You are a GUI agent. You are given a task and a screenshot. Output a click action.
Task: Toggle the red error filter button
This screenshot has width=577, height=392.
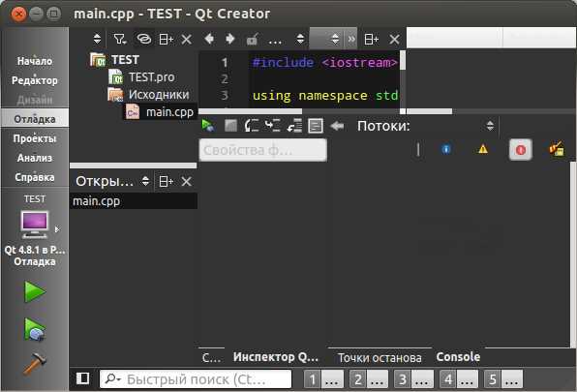pyautogui.click(x=520, y=150)
